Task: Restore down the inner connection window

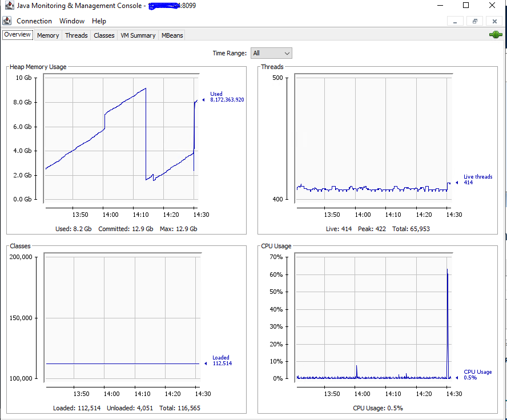Action: click(x=474, y=21)
